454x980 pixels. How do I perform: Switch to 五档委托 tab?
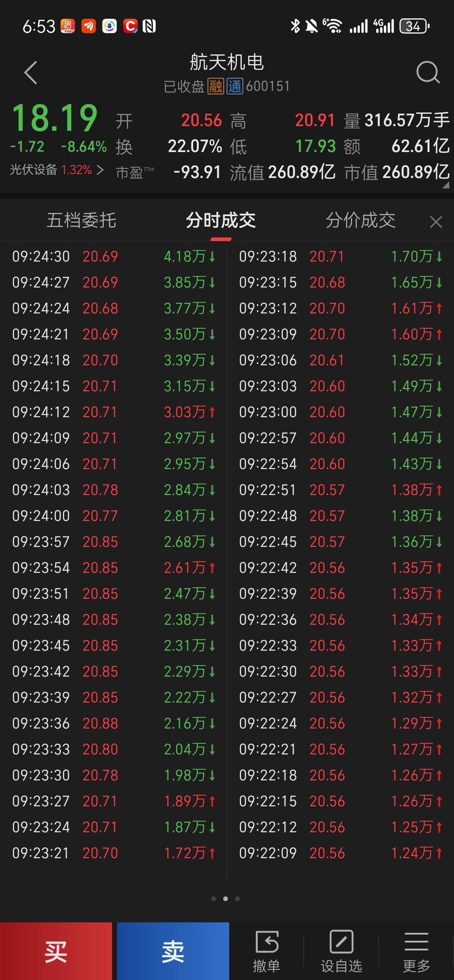(x=81, y=220)
